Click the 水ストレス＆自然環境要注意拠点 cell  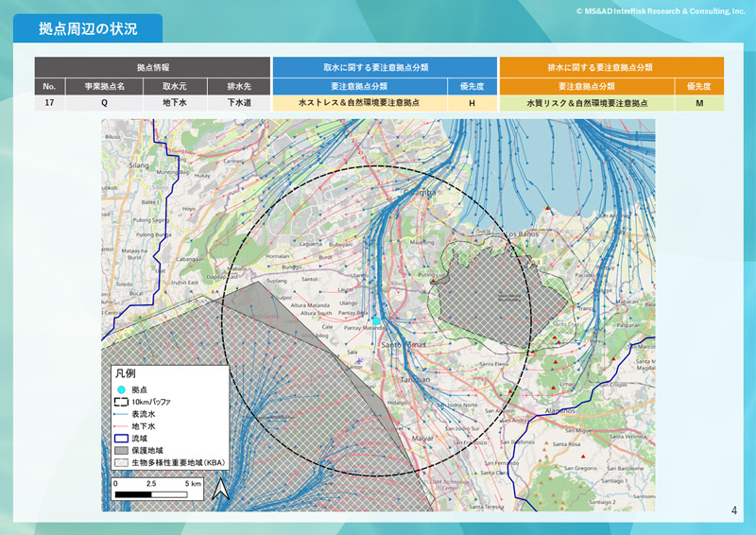click(x=360, y=103)
